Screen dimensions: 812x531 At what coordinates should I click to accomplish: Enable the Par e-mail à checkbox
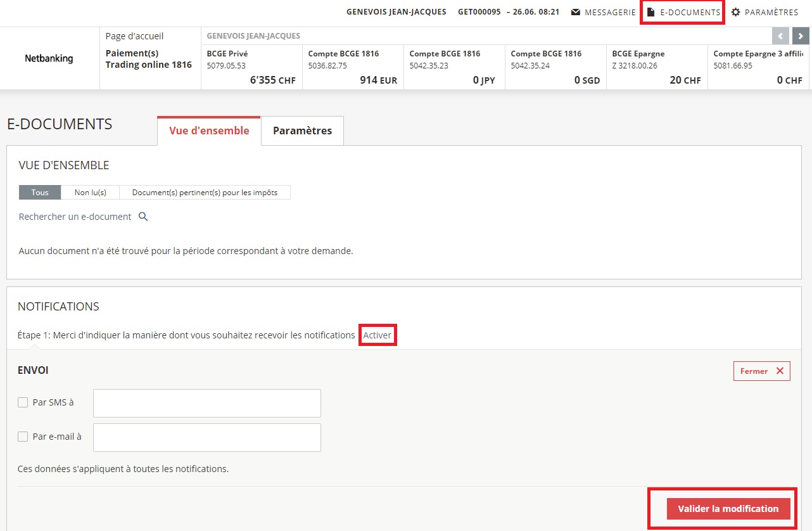(x=23, y=437)
